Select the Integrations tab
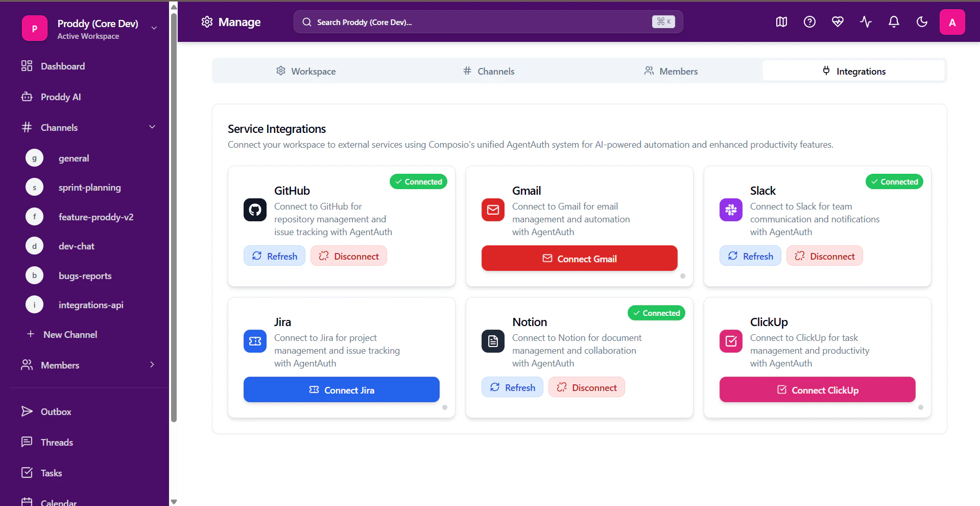Screen dimensions: 980x506 (x=854, y=71)
